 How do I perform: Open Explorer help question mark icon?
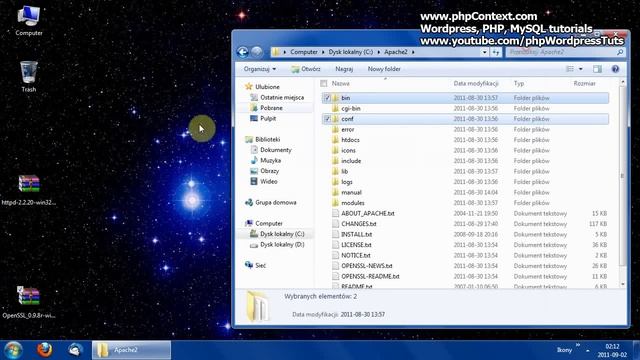pyautogui.click(x=615, y=69)
